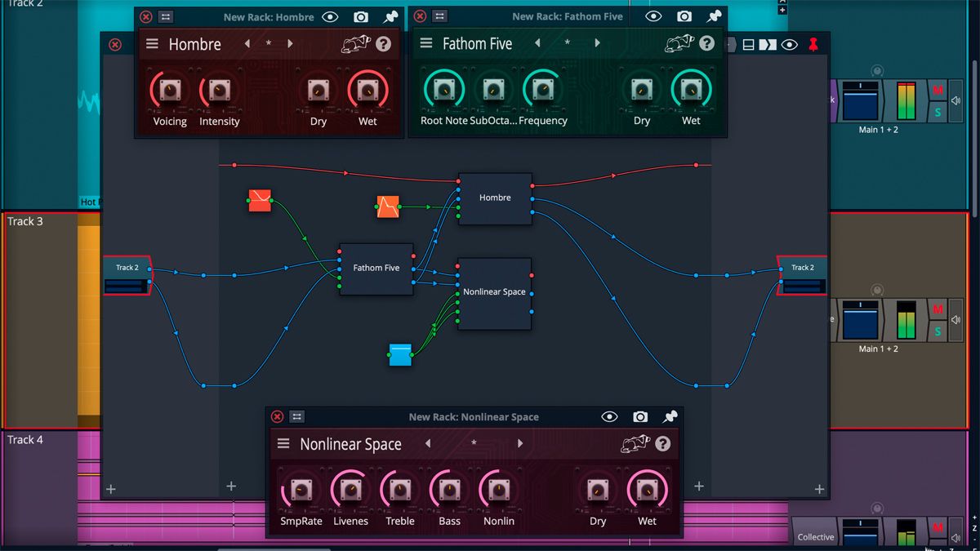Click the next preset arrow in Nonlinear Space
Screen dimensions: 980x551
pyautogui.click(x=520, y=444)
